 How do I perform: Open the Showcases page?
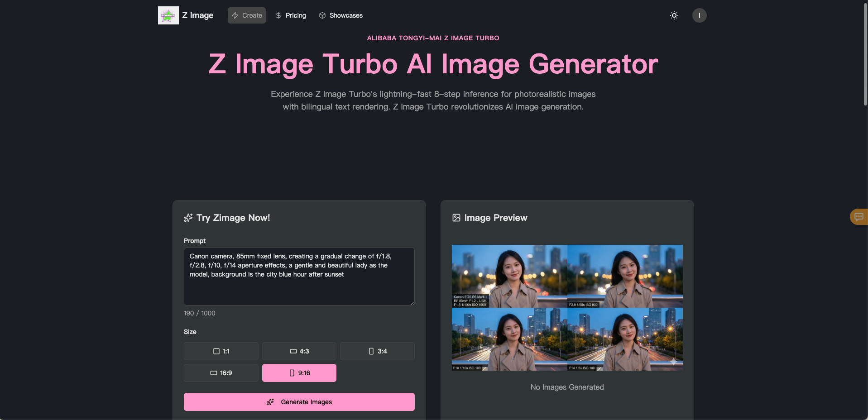click(x=341, y=15)
